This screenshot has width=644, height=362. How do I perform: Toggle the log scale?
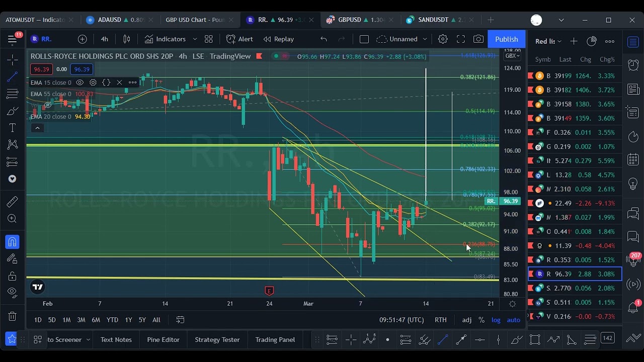click(x=496, y=320)
